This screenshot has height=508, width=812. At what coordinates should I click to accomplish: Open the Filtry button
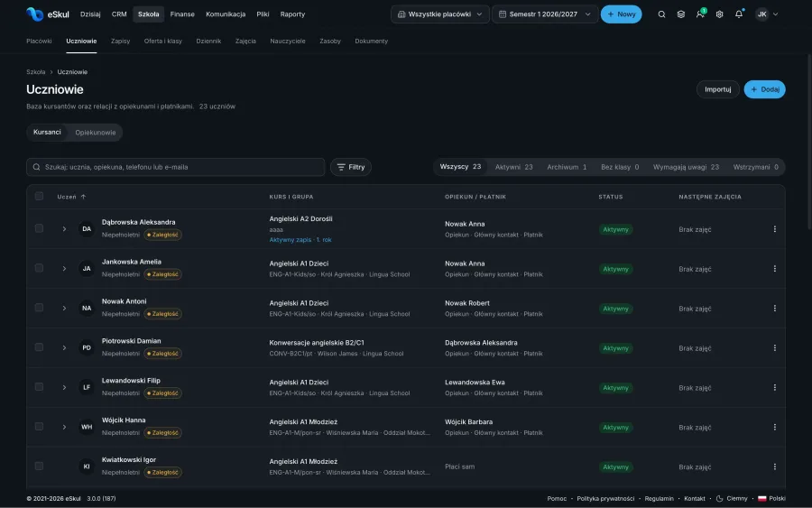click(351, 167)
